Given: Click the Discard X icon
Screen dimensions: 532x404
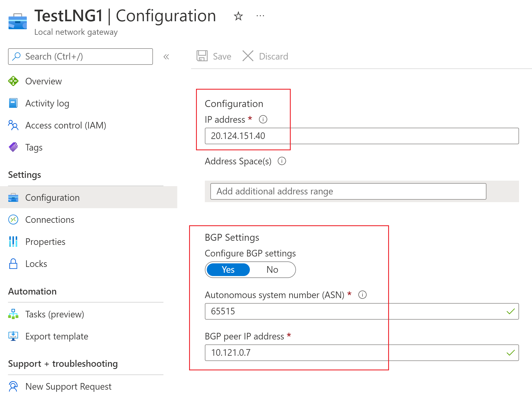Looking at the screenshot, I should (248, 56).
